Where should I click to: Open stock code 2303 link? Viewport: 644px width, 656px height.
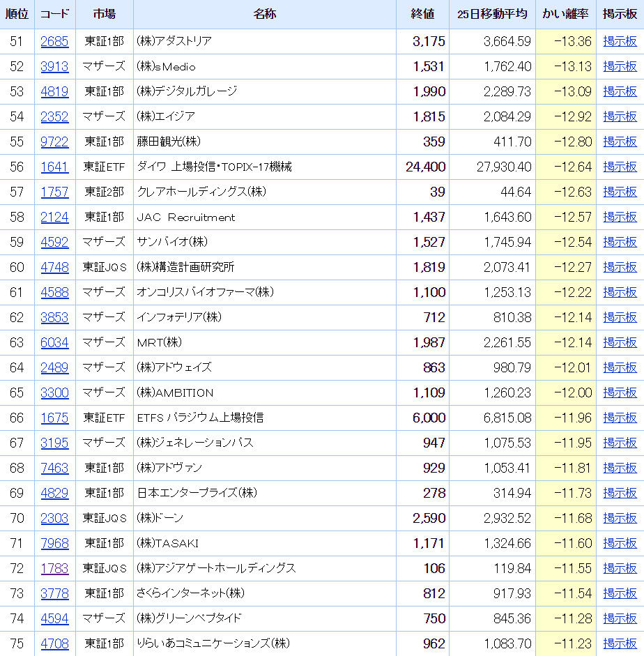pyautogui.click(x=54, y=519)
